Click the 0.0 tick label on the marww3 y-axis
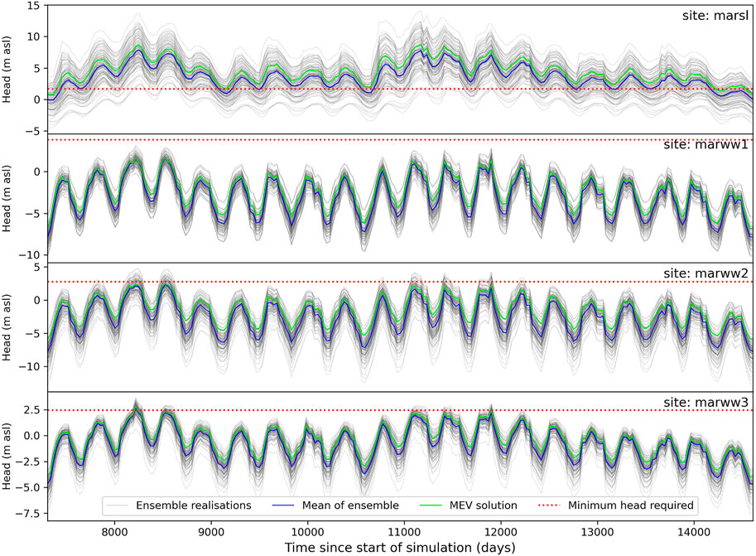Screen dimensions: 756x556 [x=32, y=436]
